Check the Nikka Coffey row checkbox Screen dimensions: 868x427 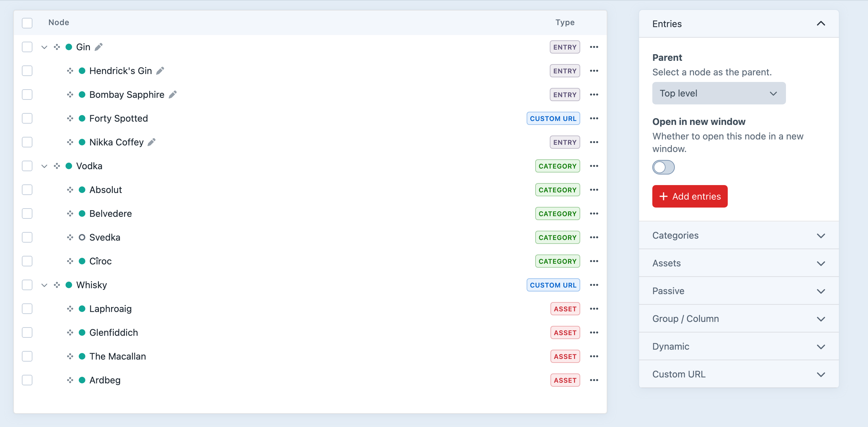[x=27, y=142]
